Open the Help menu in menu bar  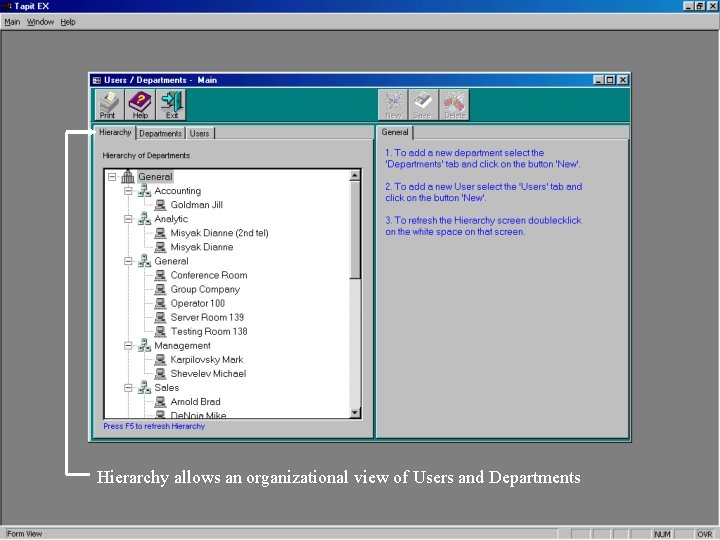click(68, 22)
